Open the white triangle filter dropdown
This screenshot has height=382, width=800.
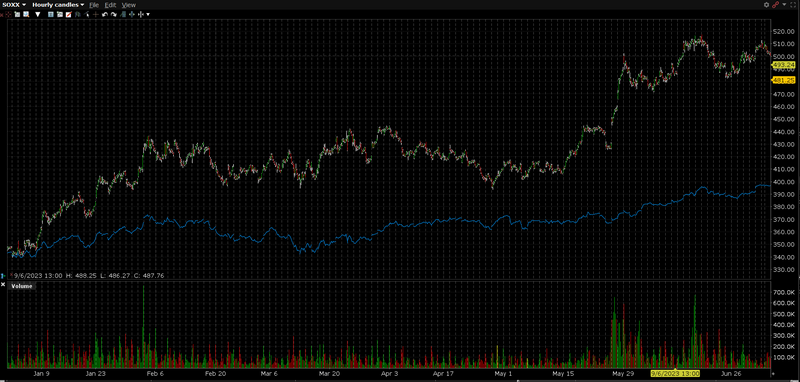[38, 14]
